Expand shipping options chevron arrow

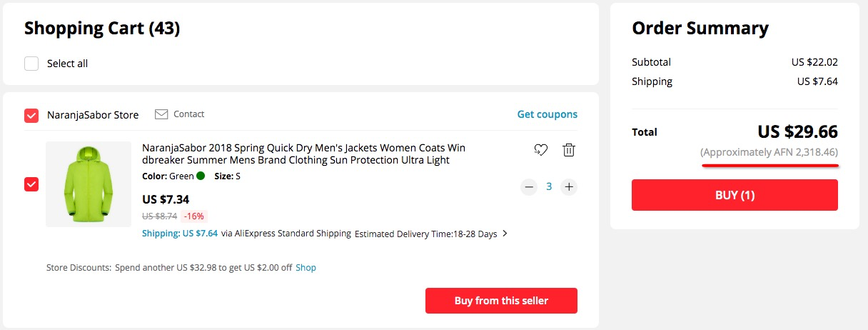pos(505,234)
